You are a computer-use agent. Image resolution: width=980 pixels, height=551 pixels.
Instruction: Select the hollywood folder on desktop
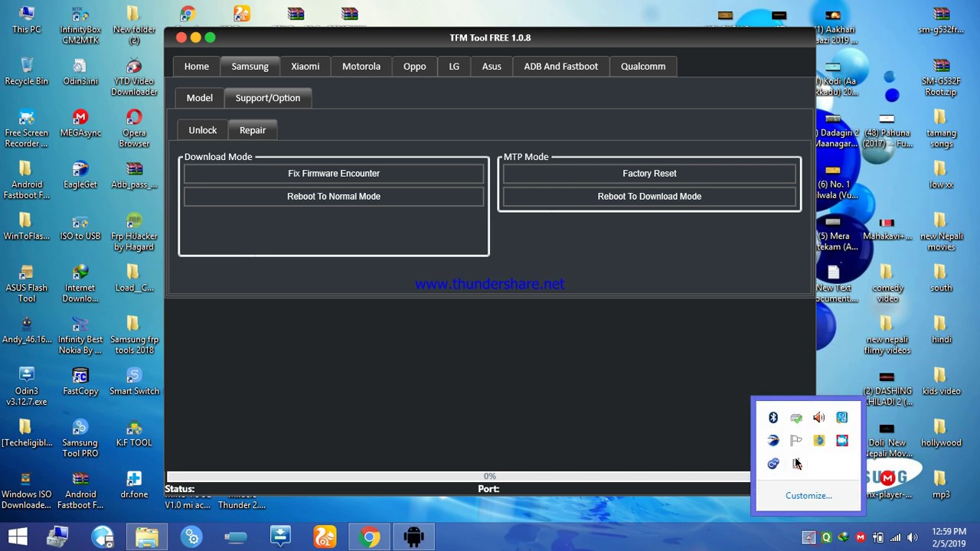click(x=941, y=433)
